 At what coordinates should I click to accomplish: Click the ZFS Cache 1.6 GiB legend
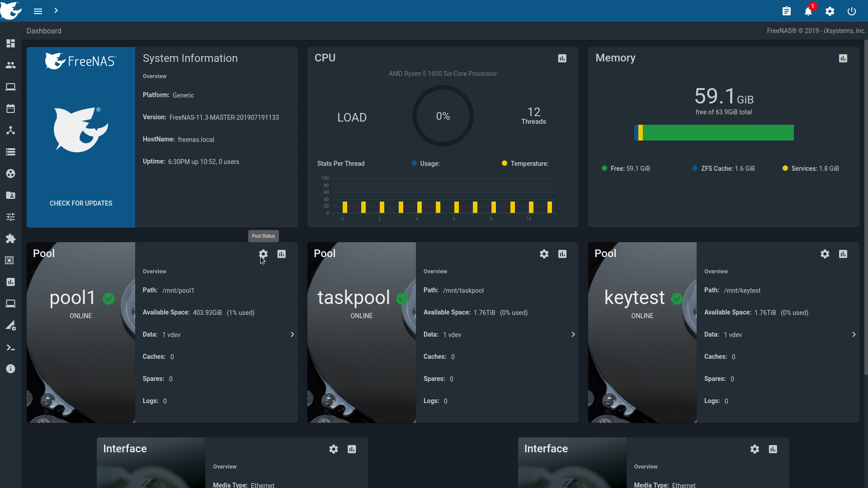tap(723, 169)
